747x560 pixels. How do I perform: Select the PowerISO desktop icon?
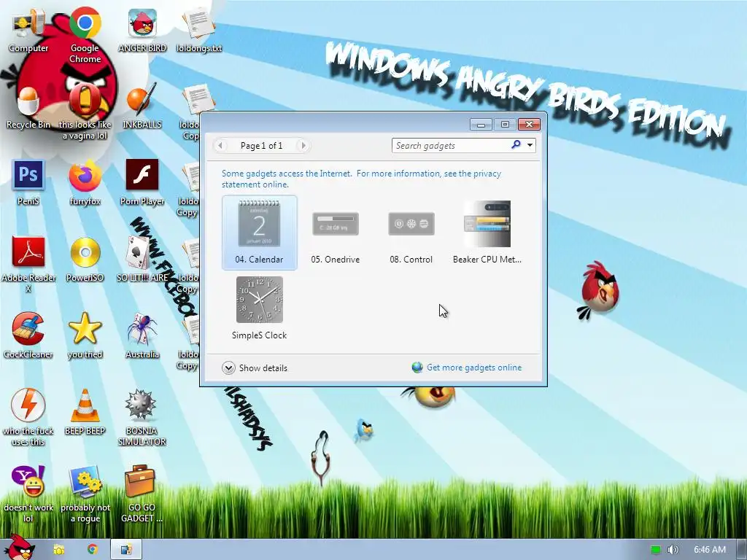tap(85, 260)
